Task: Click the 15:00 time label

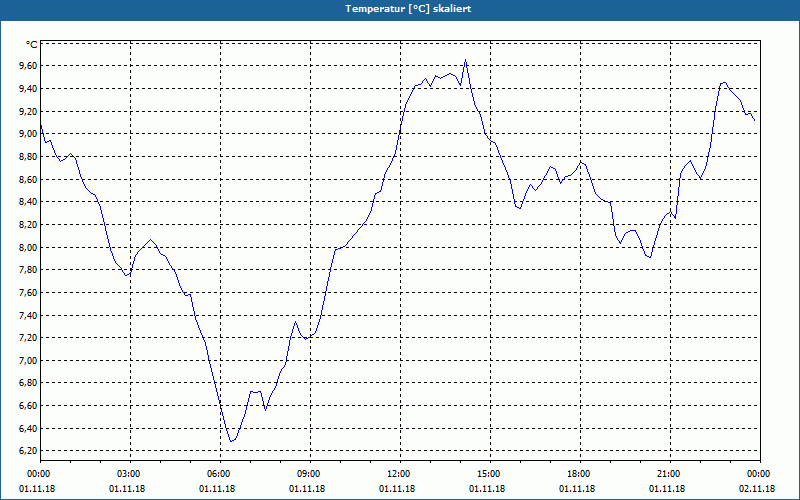Action: pyautogui.click(x=490, y=474)
